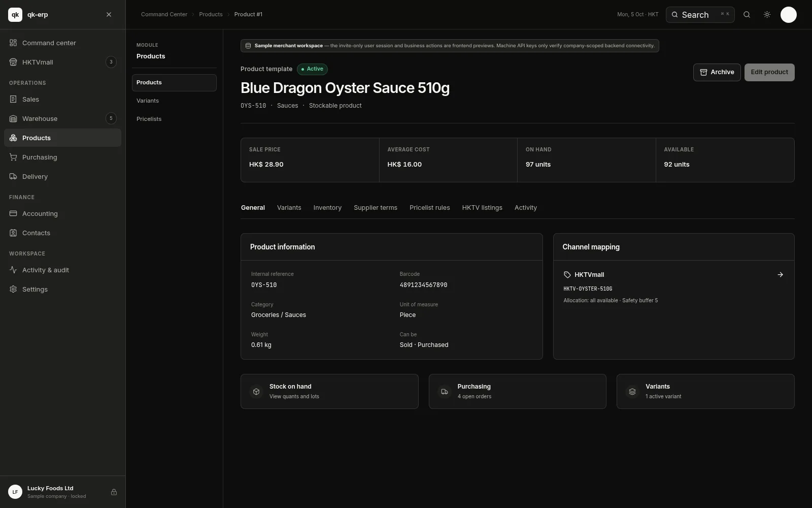The image size is (812, 508).
Task: Click the 0.61 kg weight value
Action: pyautogui.click(x=261, y=345)
